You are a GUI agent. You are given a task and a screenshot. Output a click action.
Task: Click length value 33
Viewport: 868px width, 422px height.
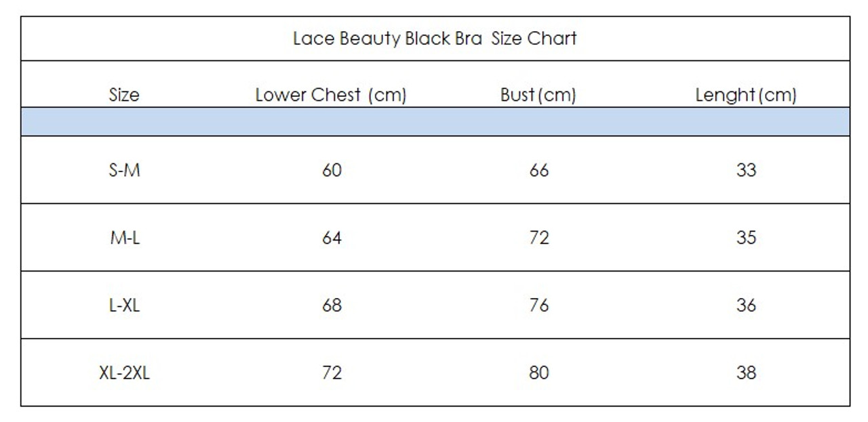(746, 170)
